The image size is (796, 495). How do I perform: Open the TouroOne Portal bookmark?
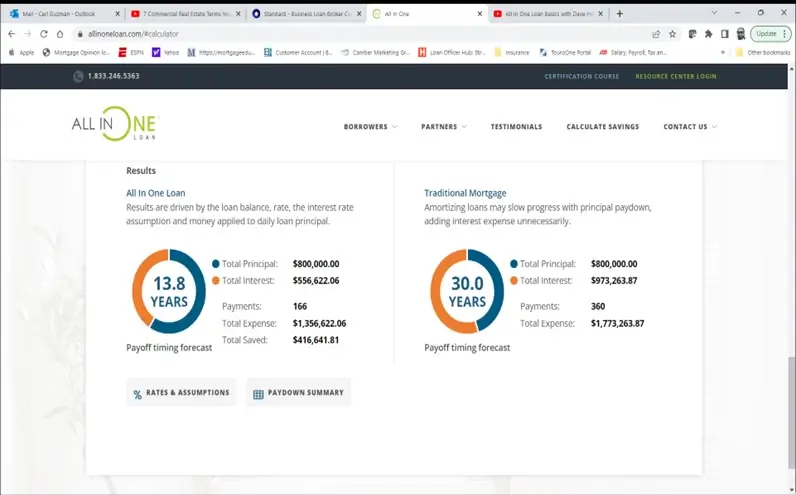[x=565, y=52]
